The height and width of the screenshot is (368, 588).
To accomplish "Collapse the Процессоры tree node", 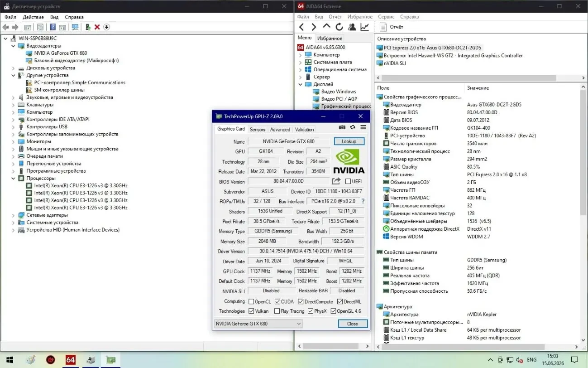I will pyautogui.click(x=14, y=178).
